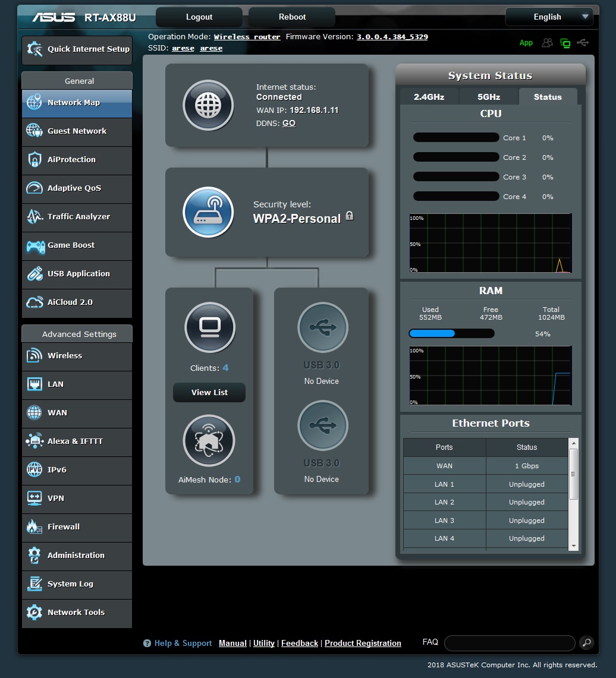The height and width of the screenshot is (678, 616).
Task: Open AiProtection page
Action: point(77,160)
